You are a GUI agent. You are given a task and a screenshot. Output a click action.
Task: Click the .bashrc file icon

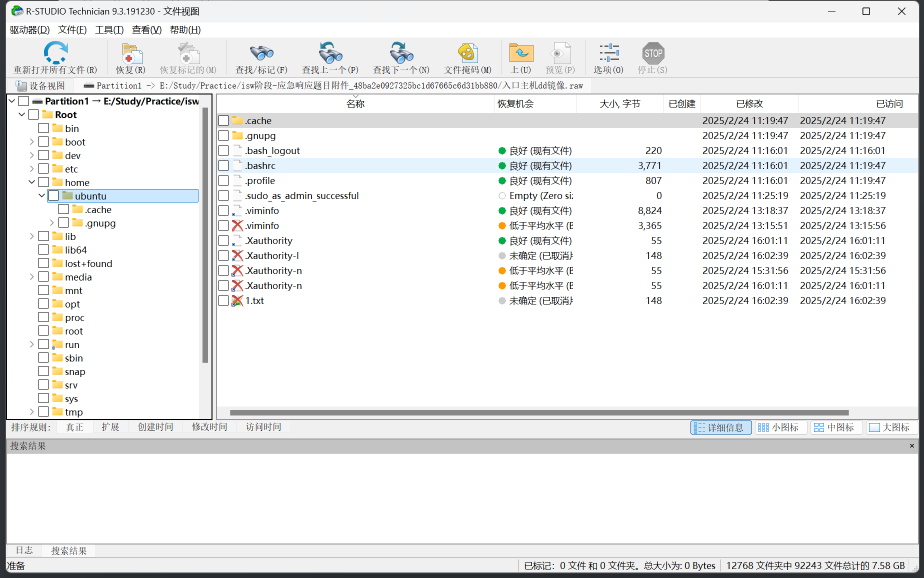point(237,165)
